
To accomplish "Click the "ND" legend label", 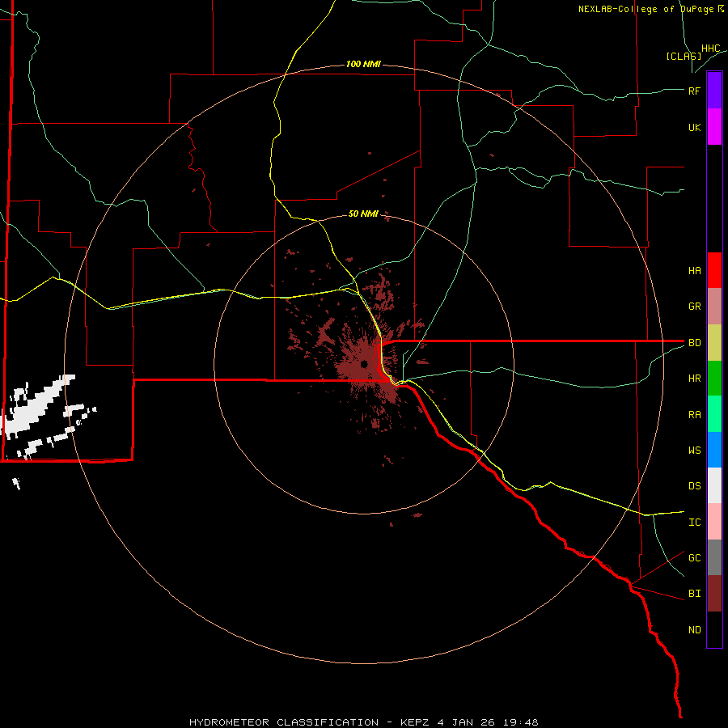I will (x=695, y=630).
